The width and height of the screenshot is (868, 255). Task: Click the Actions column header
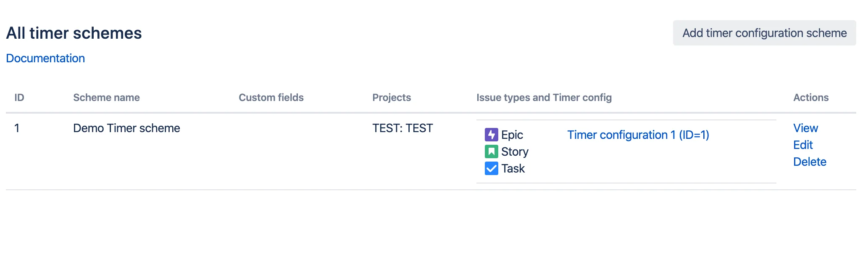tap(811, 98)
